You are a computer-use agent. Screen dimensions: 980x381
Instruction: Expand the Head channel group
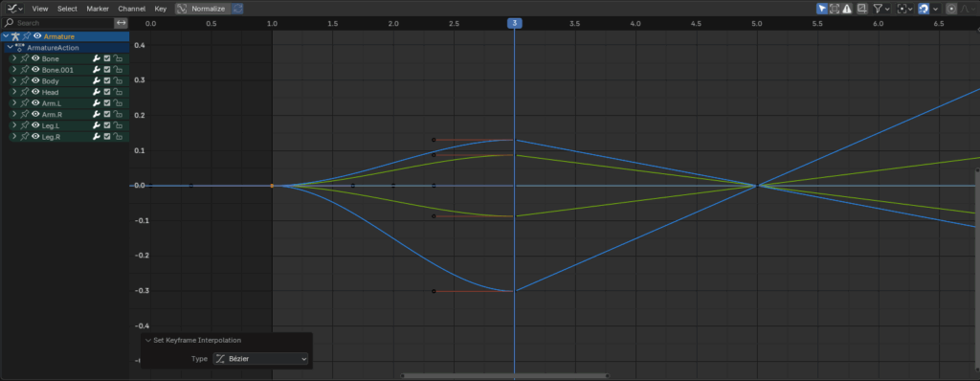click(x=13, y=92)
